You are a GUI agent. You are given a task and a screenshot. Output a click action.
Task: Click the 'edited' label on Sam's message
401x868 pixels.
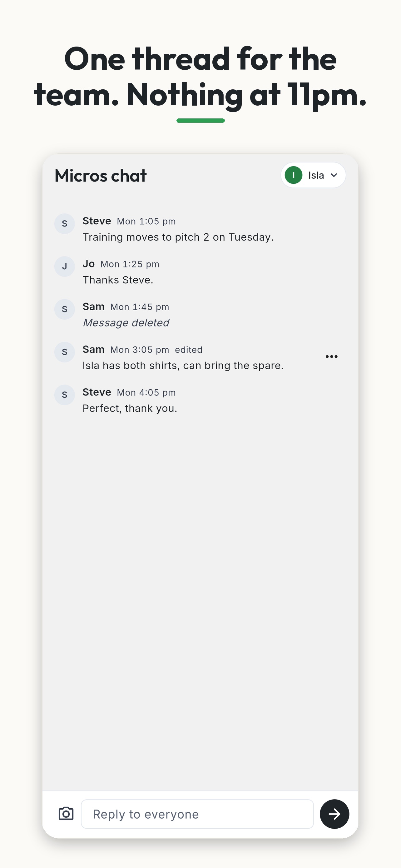coord(189,350)
